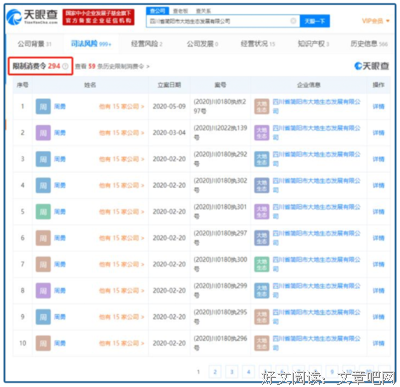
Task: Click the 大地生态 company logo in row 9
Action: [x=262, y=317]
